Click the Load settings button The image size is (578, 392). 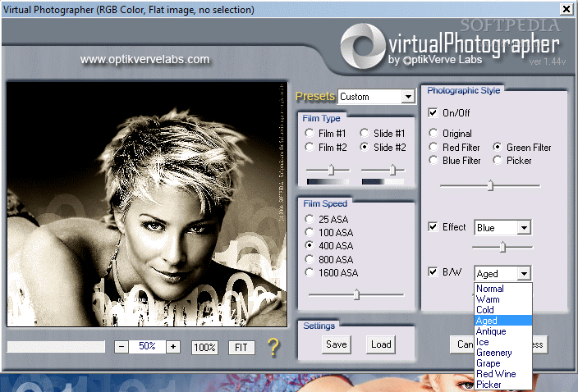(x=381, y=344)
